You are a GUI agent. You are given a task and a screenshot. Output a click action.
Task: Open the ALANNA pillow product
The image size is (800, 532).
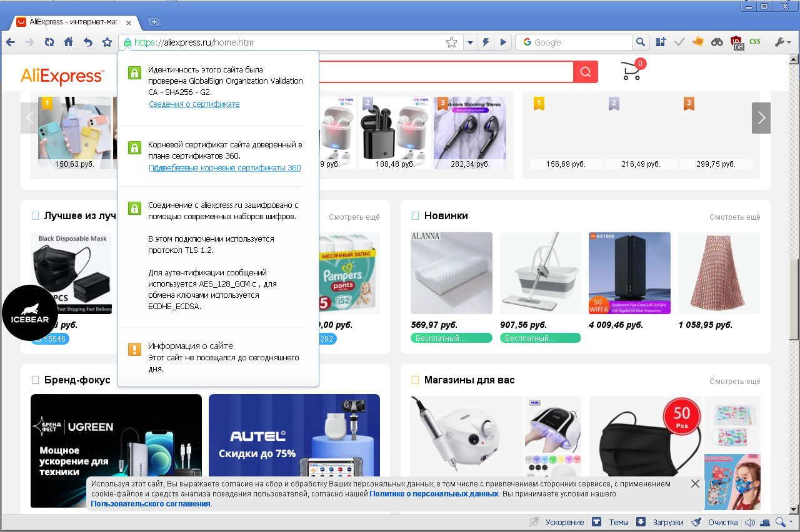pyautogui.click(x=451, y=273)
